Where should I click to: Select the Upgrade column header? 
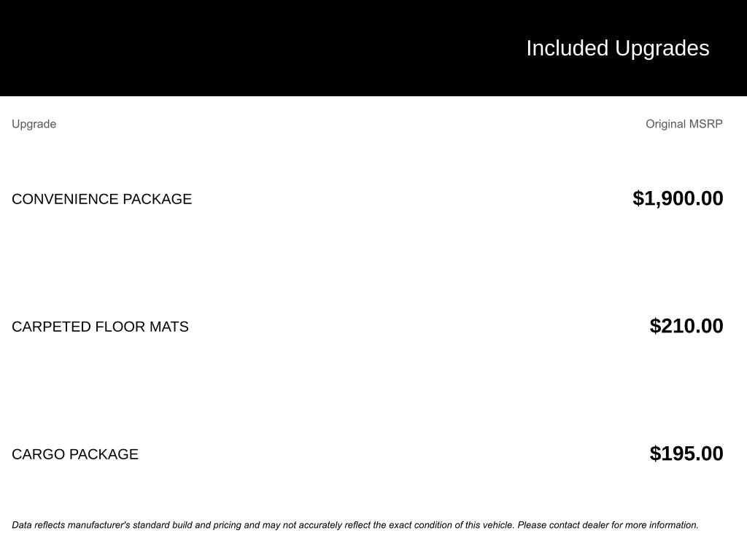point(34,124)
